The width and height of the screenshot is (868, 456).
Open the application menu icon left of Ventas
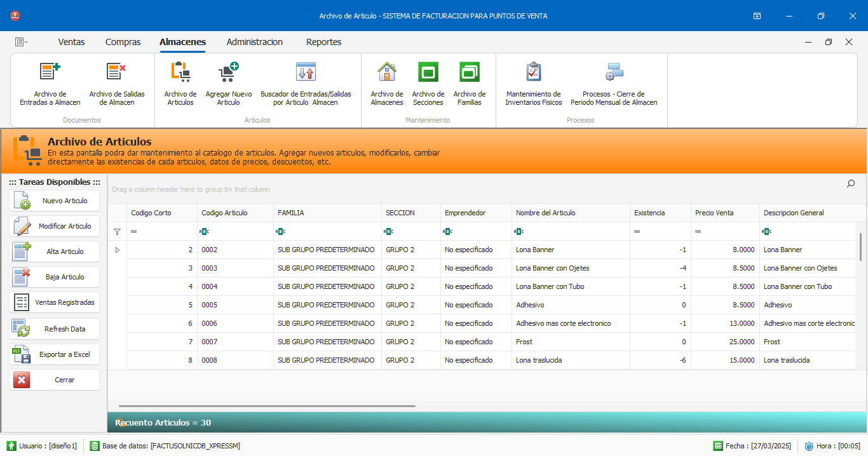[21, 42]
